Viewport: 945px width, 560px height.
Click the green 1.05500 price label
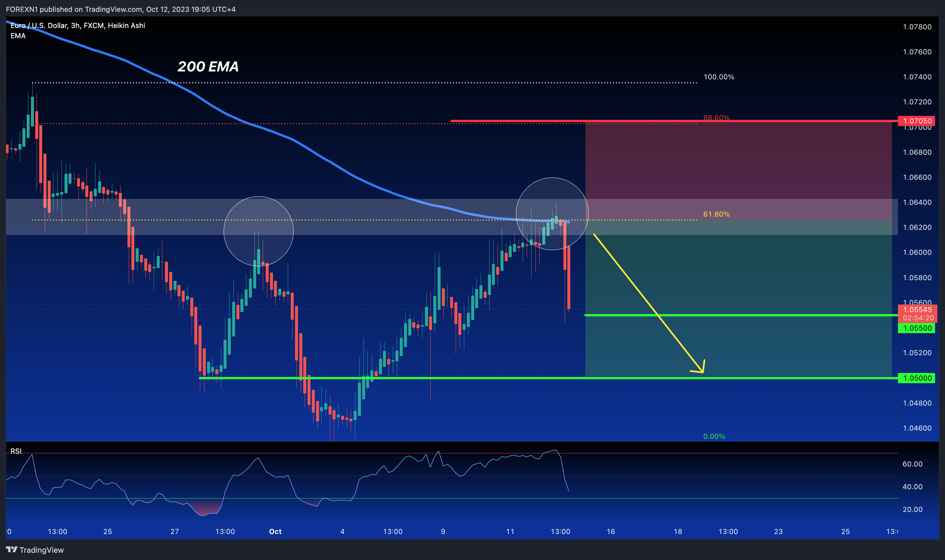916,328
